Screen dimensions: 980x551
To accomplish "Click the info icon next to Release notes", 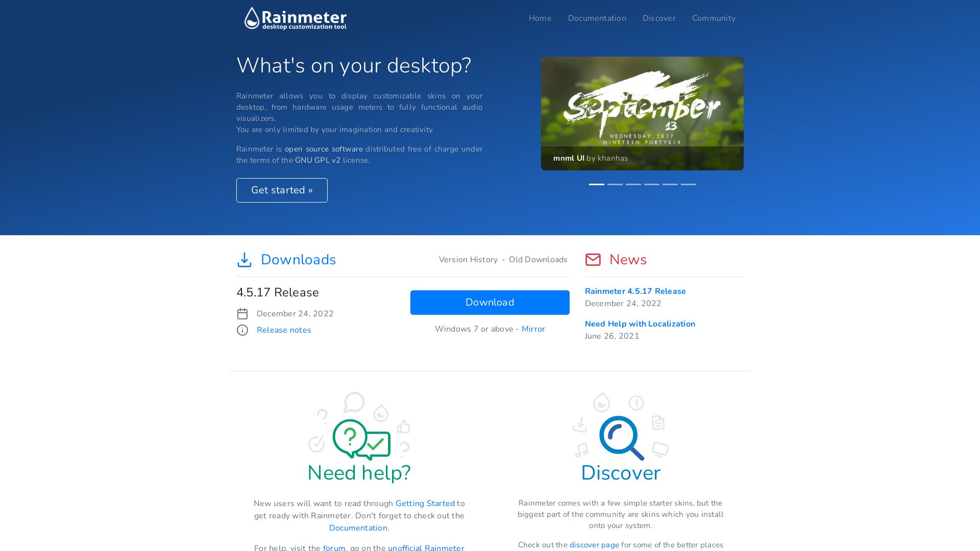I will [x=242, y=330].
